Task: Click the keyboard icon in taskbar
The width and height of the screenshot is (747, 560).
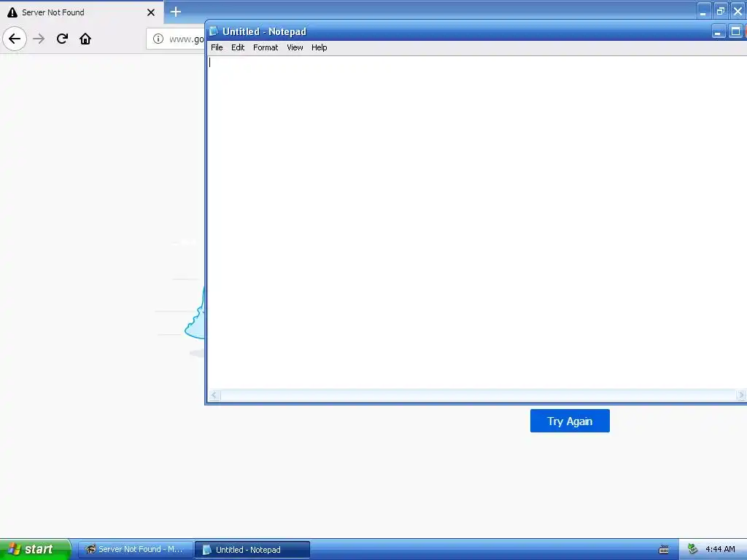Action: point(664,550)
